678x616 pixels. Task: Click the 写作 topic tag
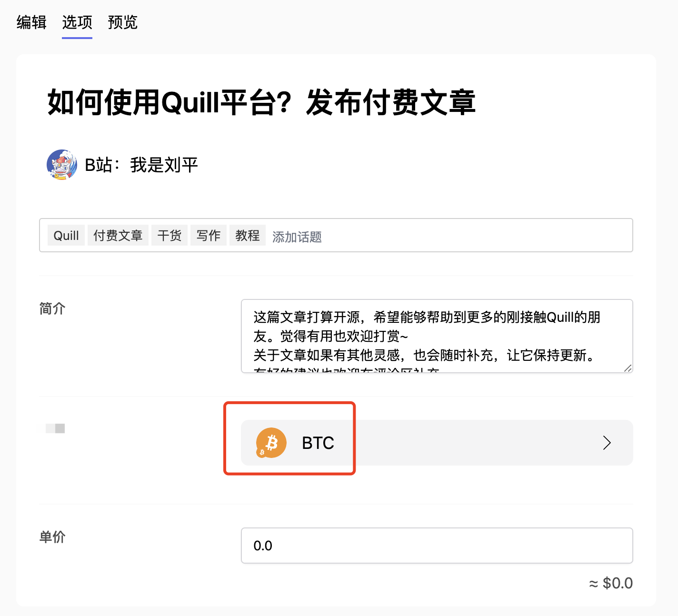(x=209, y=236)
